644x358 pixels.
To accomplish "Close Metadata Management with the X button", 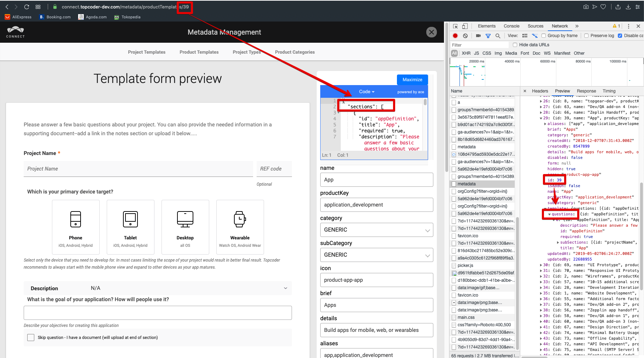I will click(431, 32).
